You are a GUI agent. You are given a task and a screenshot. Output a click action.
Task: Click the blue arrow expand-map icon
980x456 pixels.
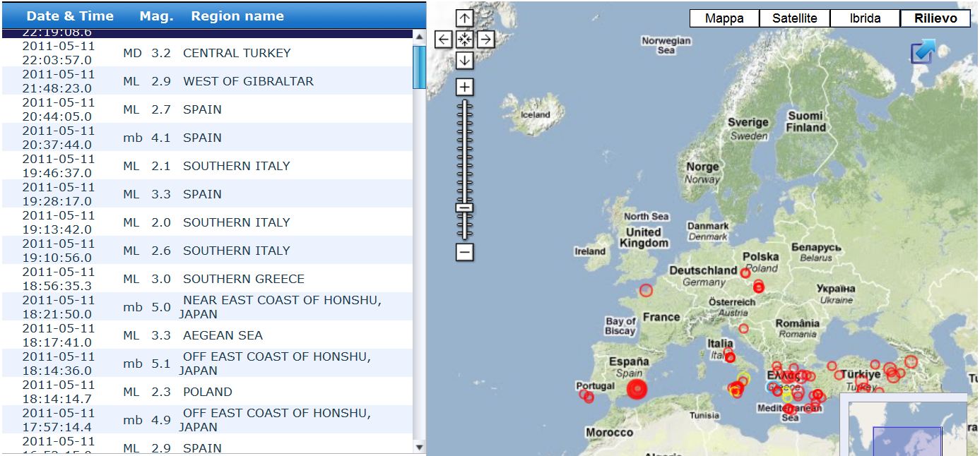pyautogui.click(x=922, y=52)
